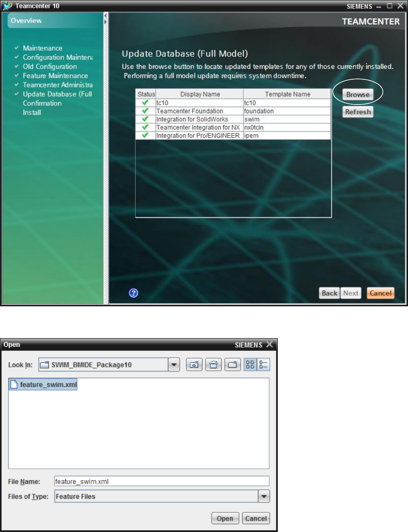408x532 pixels.
Task: Collapse the Overview panel via splitter arrows
Action: (x=105, y=18)
